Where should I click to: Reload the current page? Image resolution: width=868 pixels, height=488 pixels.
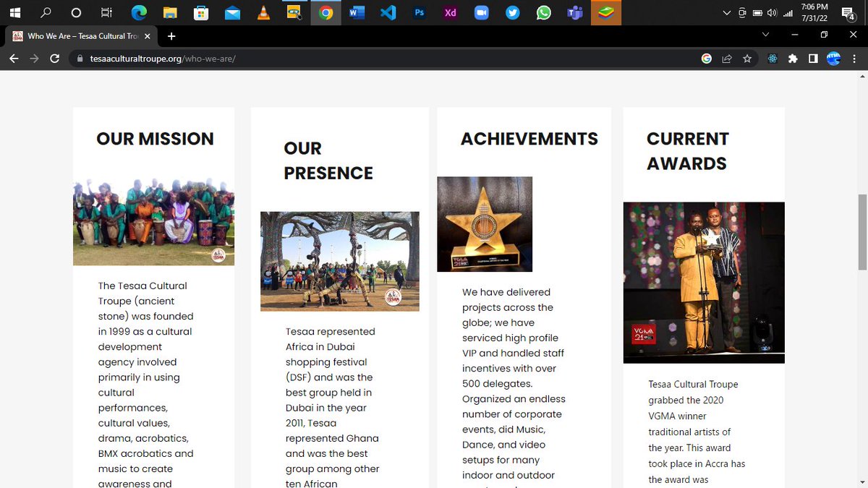coord(54,59)
